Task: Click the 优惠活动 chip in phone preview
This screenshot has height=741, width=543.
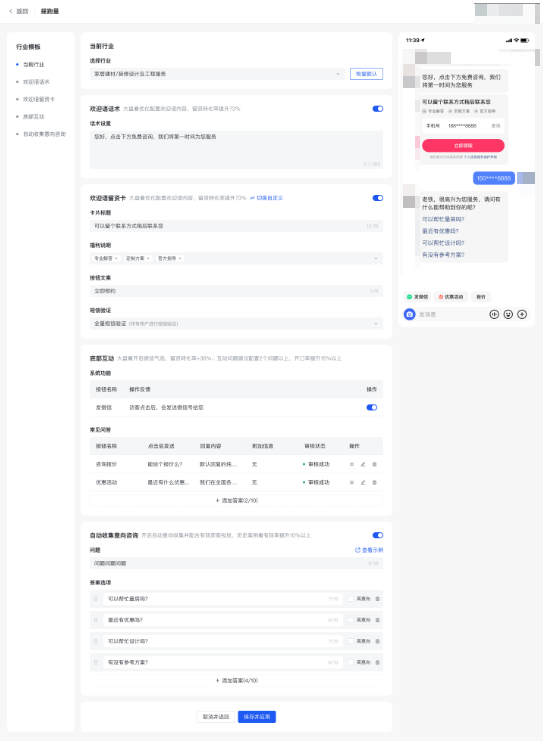Action: pos(451,297)
